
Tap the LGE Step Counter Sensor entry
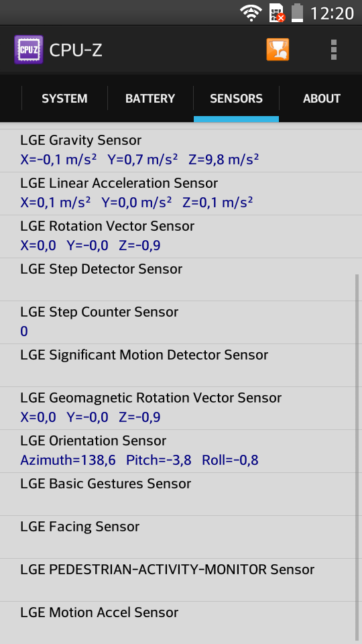pos(181,323)
